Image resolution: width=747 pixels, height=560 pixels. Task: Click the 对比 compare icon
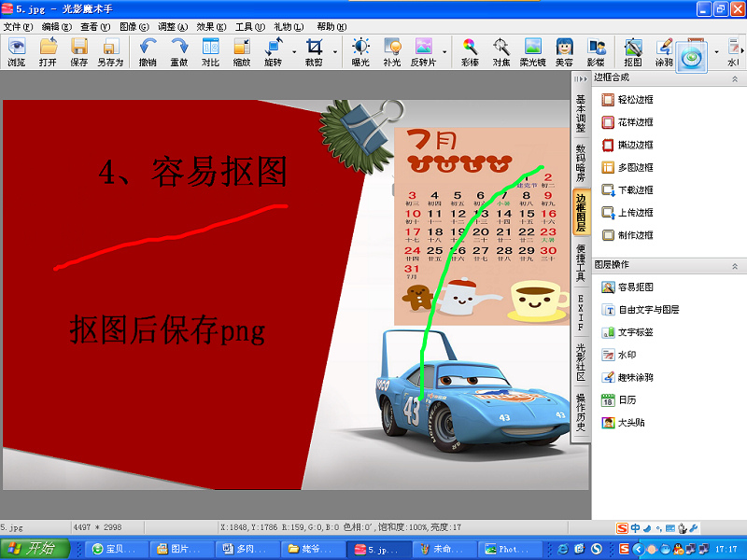(x=211, y=51)
